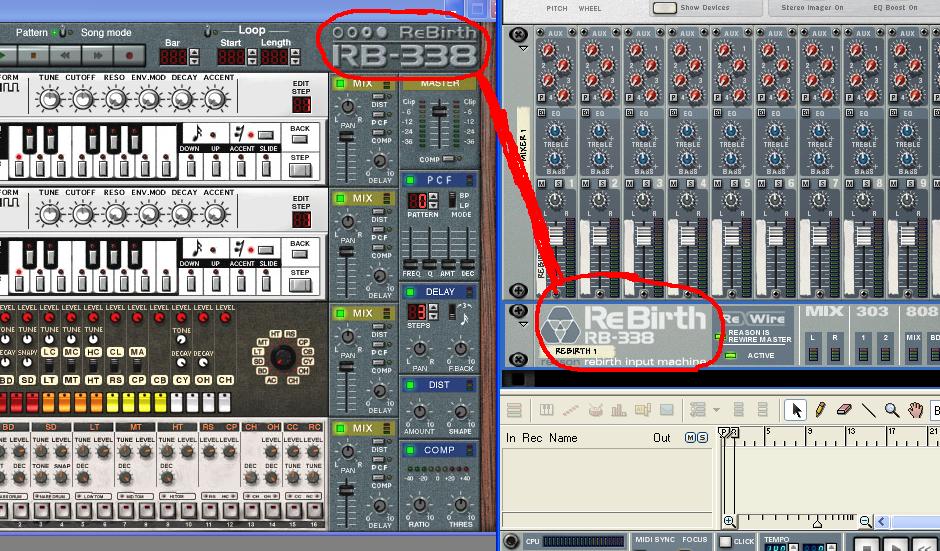The image size is (940, 551).
Task: Click Show Devices button in Reason
Action: click(x=665, y=8)
